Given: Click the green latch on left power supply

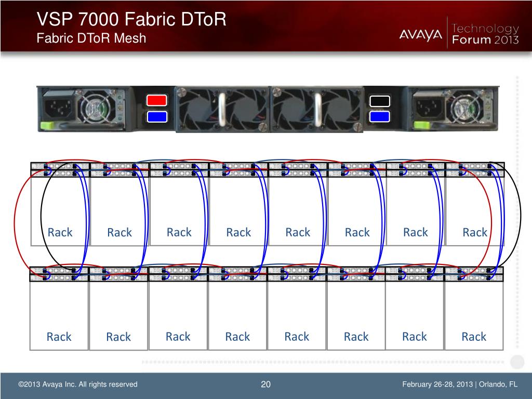Looking at the screenshot, I should (47, 125).
